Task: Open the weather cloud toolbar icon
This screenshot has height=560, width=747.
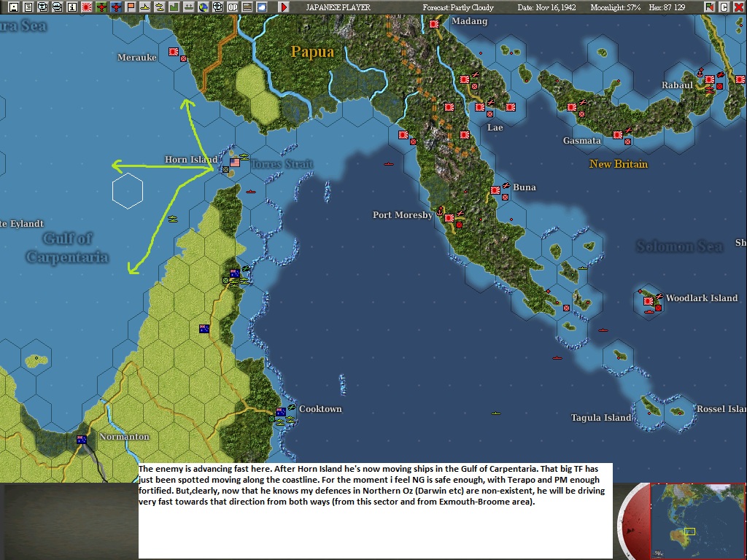Action: (262, 7)
